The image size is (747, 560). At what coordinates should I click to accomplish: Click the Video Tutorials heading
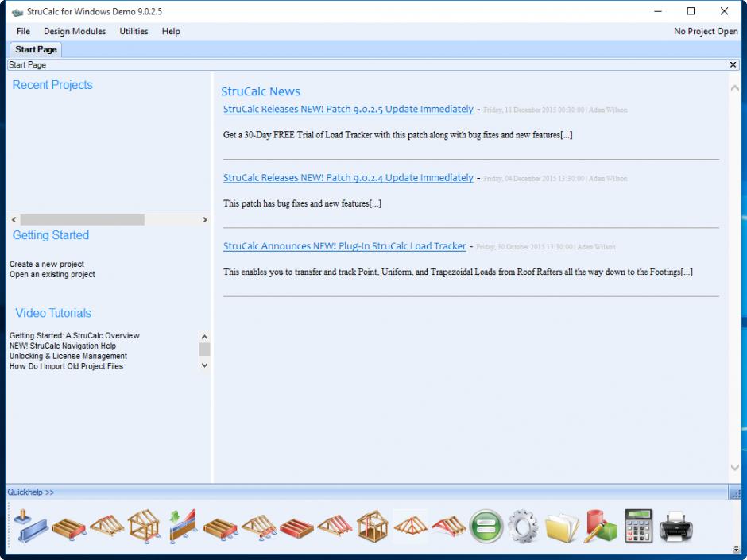53,313
